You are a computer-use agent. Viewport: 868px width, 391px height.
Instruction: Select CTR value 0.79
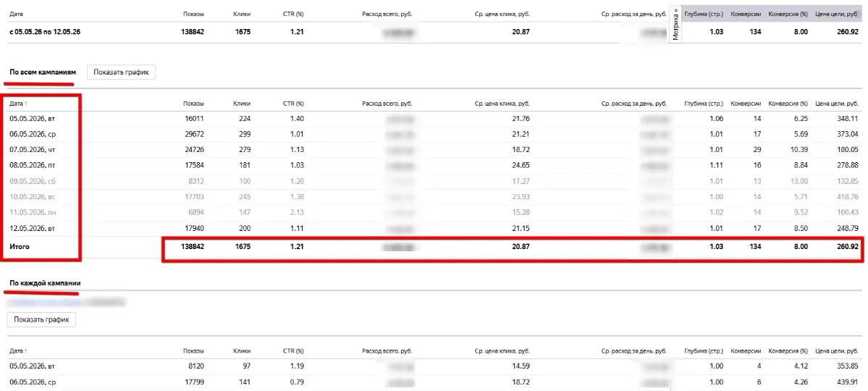(x=296, y=382)
